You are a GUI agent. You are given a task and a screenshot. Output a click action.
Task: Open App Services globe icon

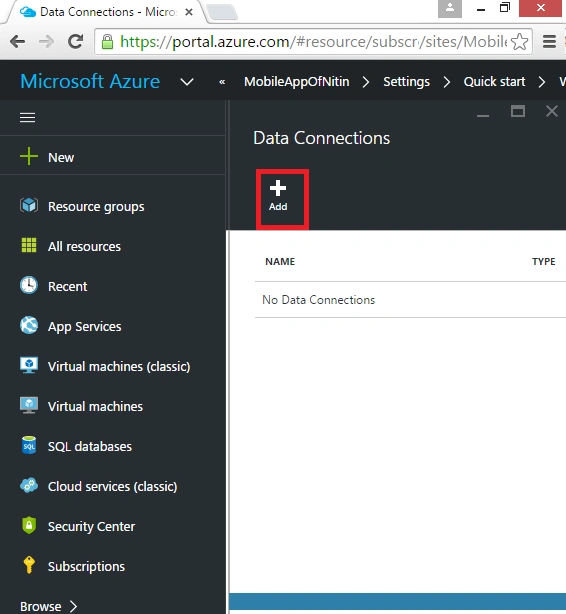tap(29, 325)
